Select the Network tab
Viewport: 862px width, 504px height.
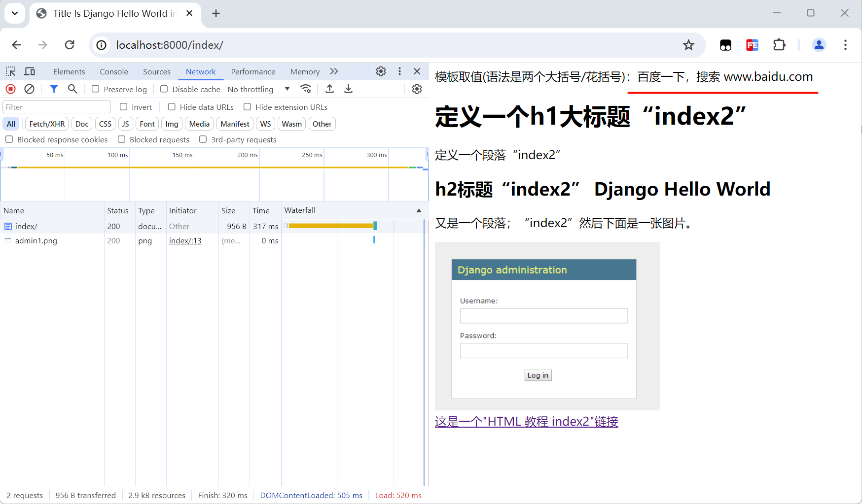[201, 71]
